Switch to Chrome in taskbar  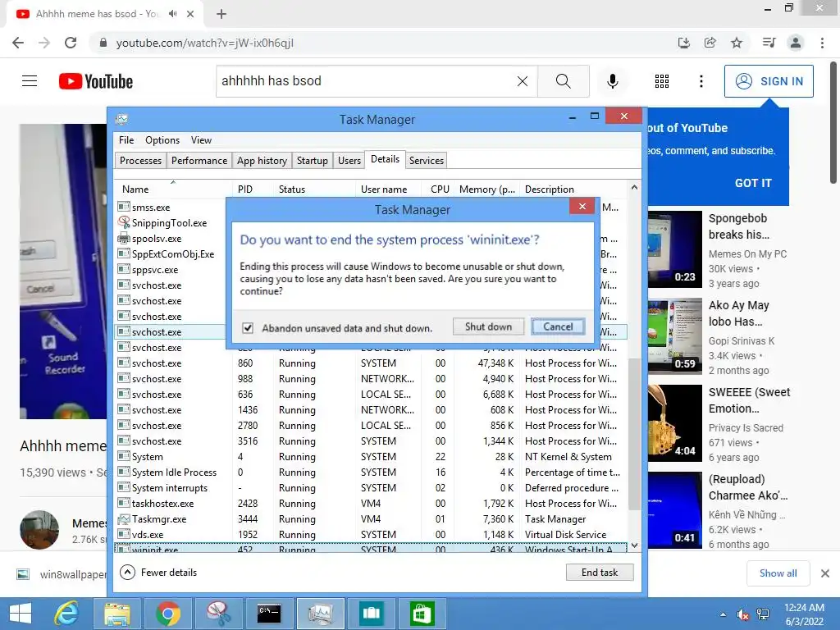(167, 614)
